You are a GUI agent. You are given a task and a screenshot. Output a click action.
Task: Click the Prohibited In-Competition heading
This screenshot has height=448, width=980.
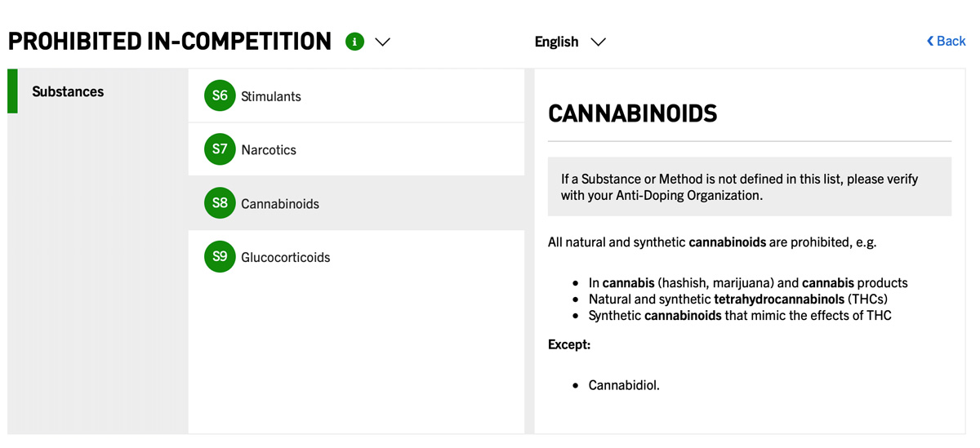coord(170,42)
